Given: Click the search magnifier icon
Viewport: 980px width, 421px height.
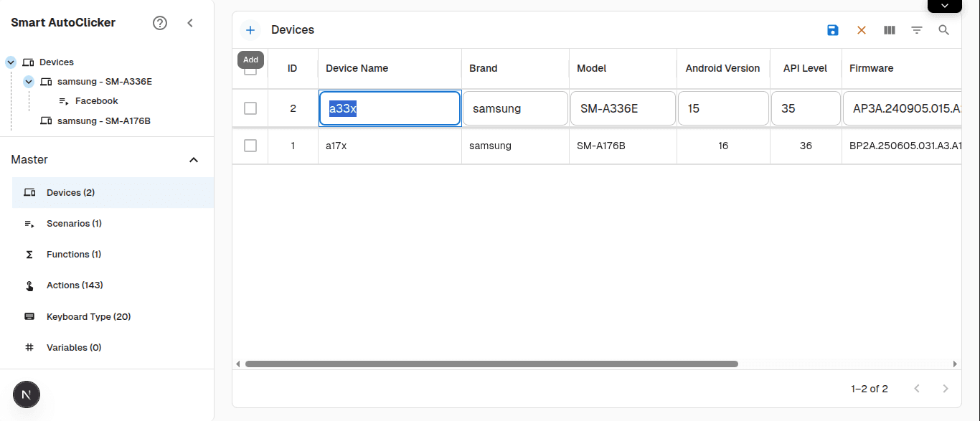Looking at the screenshot, I should [944, 30].
